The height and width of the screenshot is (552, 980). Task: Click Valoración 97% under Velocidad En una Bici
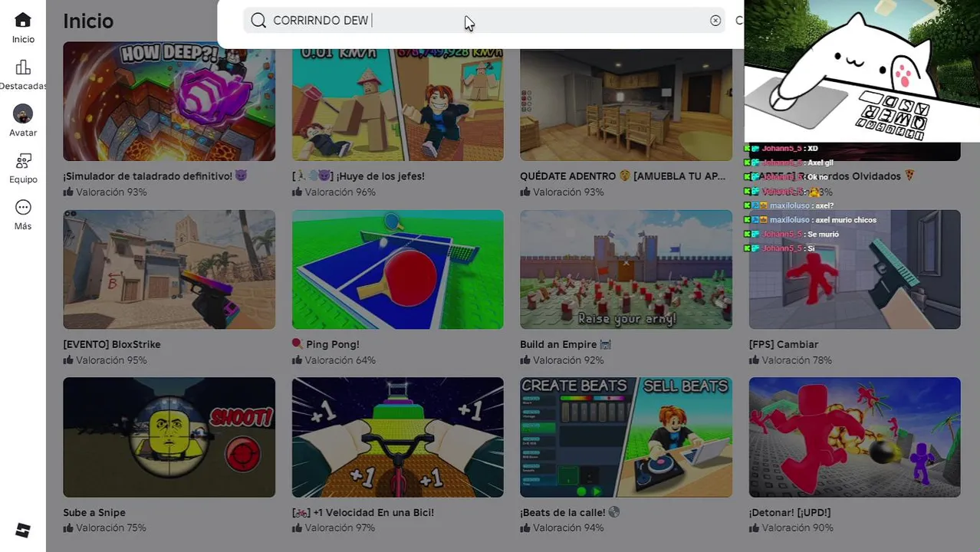point(334,528)
